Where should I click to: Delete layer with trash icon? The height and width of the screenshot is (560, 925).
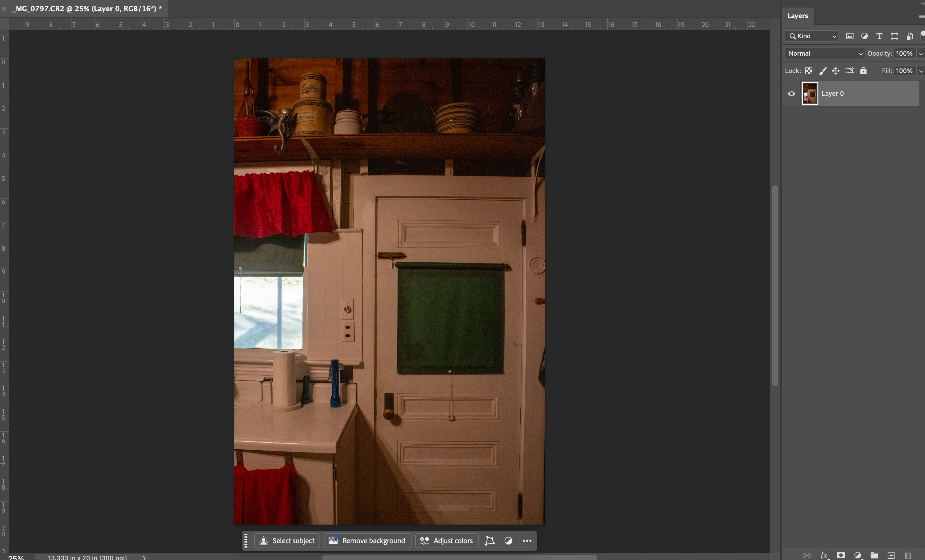pos(908,555)
